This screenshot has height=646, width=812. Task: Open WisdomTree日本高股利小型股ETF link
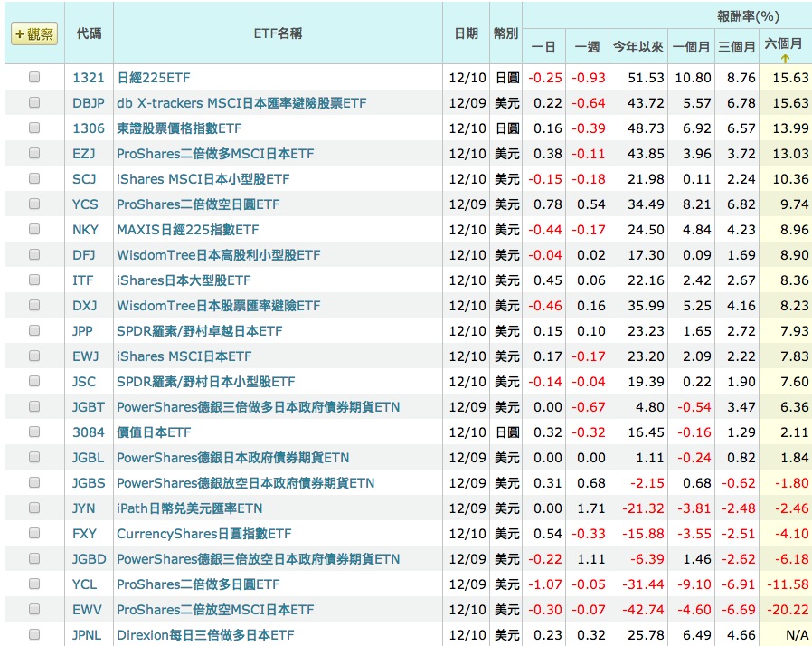[x=219, y=255]
